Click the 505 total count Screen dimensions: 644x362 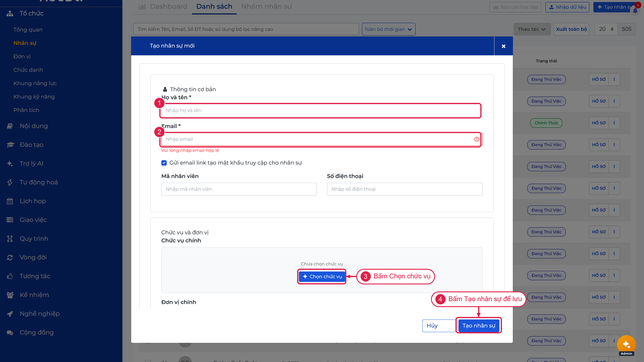[x=626, y=29]
